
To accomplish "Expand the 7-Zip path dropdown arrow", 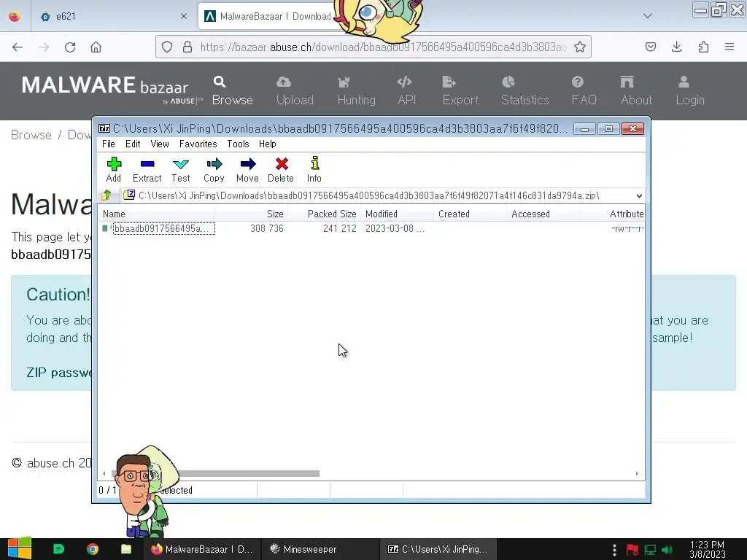I will click(639, 195).
